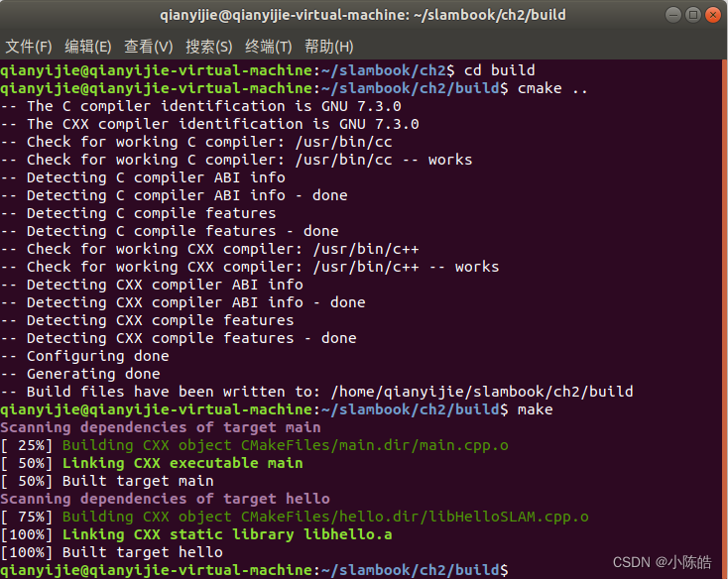Click 'Built target main' line
This screenshot has width=728, height=579.
point(107,481)
